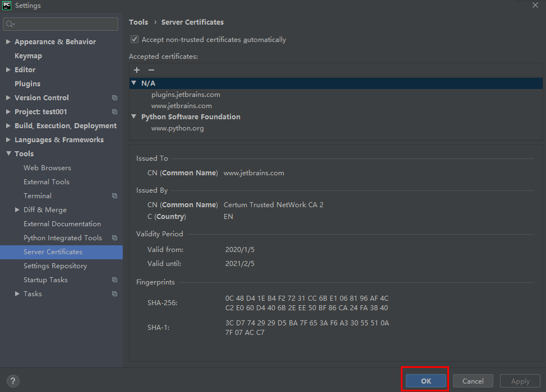Open Python Integrated Tools settings

tap(63, 238)
